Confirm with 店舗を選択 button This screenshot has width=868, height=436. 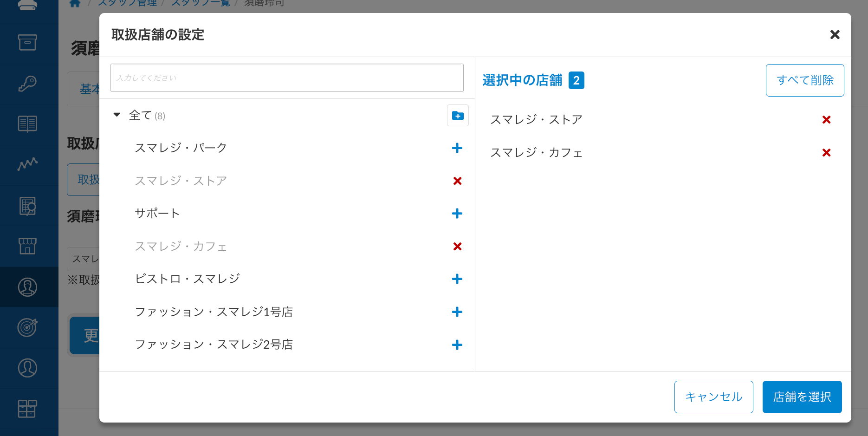pos(802,397)
